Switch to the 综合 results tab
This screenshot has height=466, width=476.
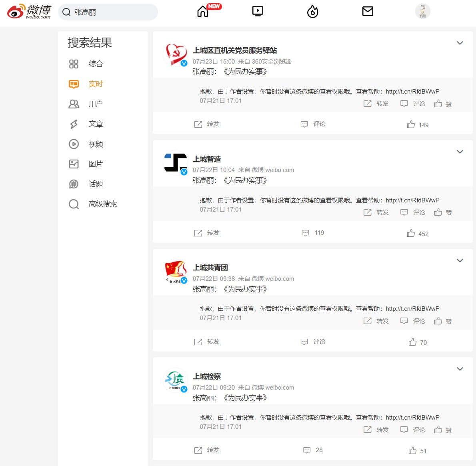point(86,64)
